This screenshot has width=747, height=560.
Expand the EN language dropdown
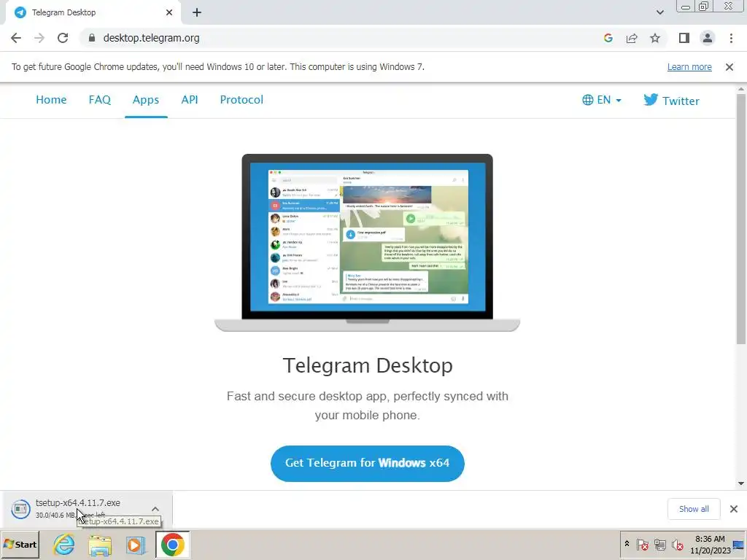click(602, 100)
